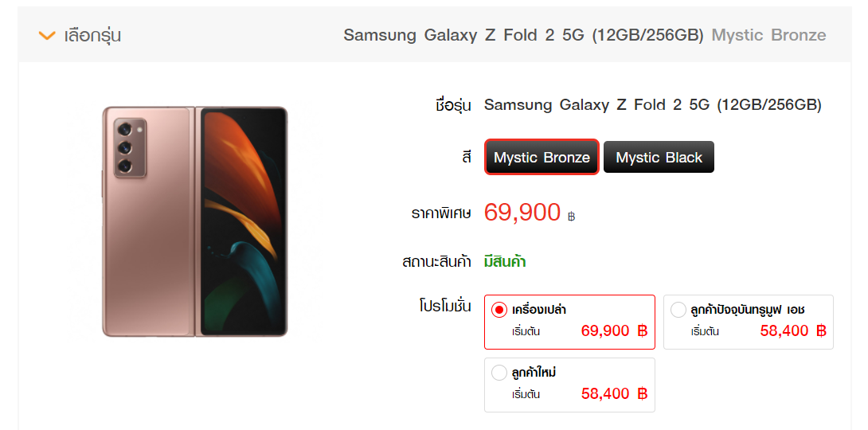Click 58,400 ฿ price in ทรูมูฟ เอช card
The height and width of the screenshot is (430, 868).
[x=793, y=331]
